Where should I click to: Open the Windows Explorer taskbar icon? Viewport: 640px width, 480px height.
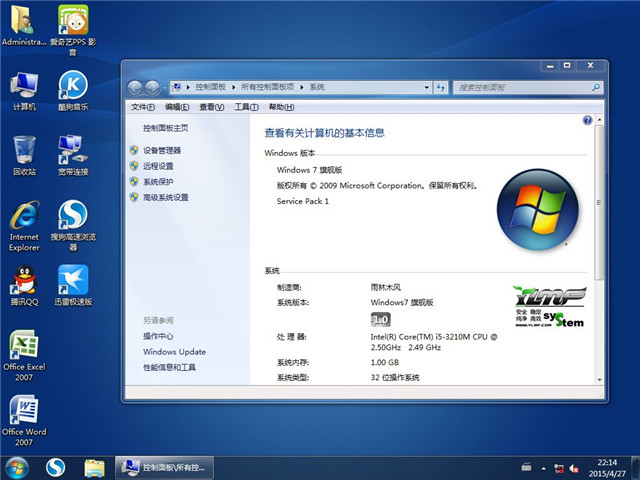[x=94, y=468]
